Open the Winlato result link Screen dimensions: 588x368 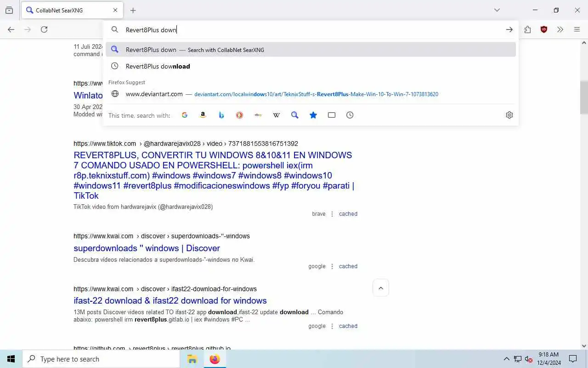[x=88, y=95]
